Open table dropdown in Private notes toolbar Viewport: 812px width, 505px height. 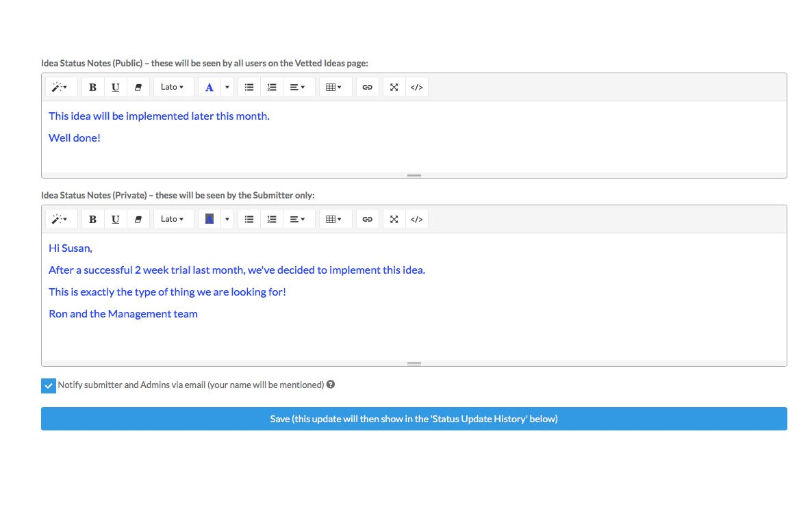(x=335, y=219)
